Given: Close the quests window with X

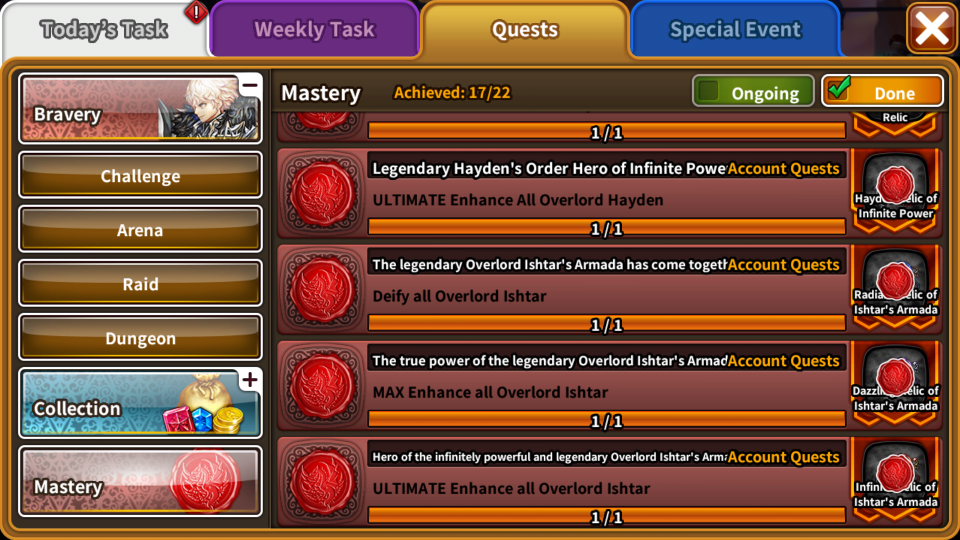Looking at the screenshot, I should pyautogui.click(x=931, y=28).
